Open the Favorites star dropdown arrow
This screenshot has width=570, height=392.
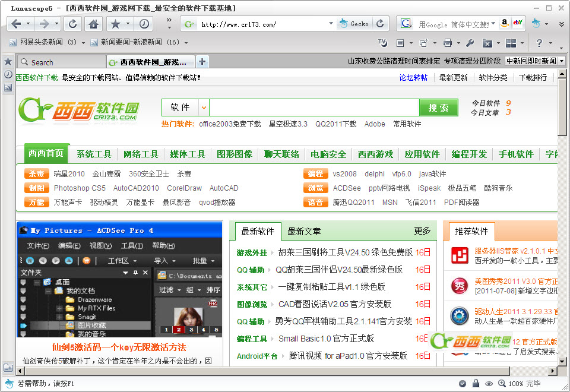pyautogui.click(x=128, y=24)
